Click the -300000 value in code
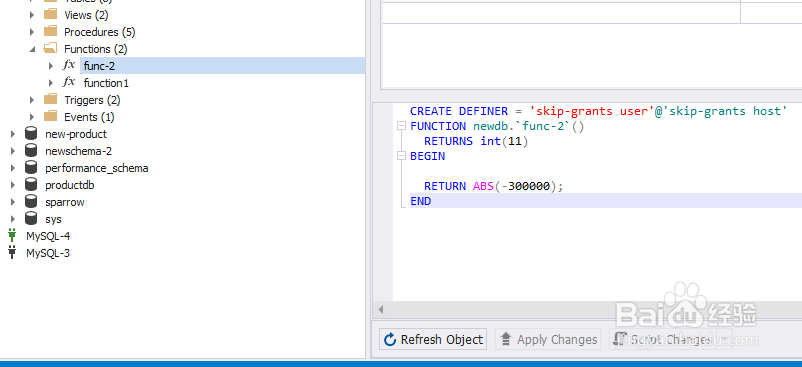 point(525,186)
